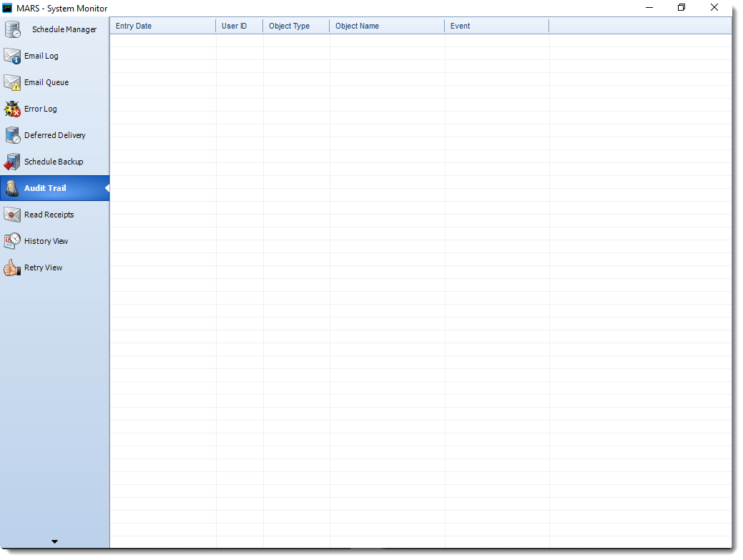Open the Schedule Backup section
The width and height of the screenshot is (743, 560).
[54, 162]
